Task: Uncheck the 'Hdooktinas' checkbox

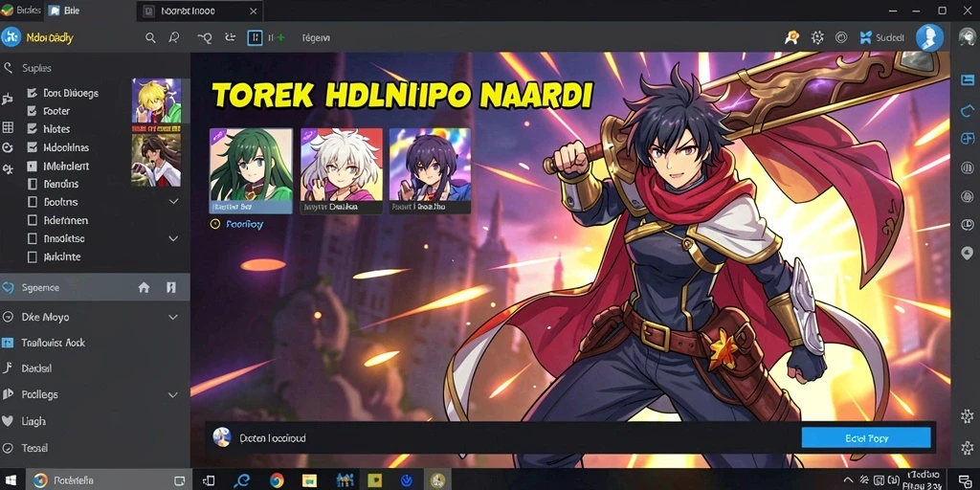Action: click(x=33, y=148)
